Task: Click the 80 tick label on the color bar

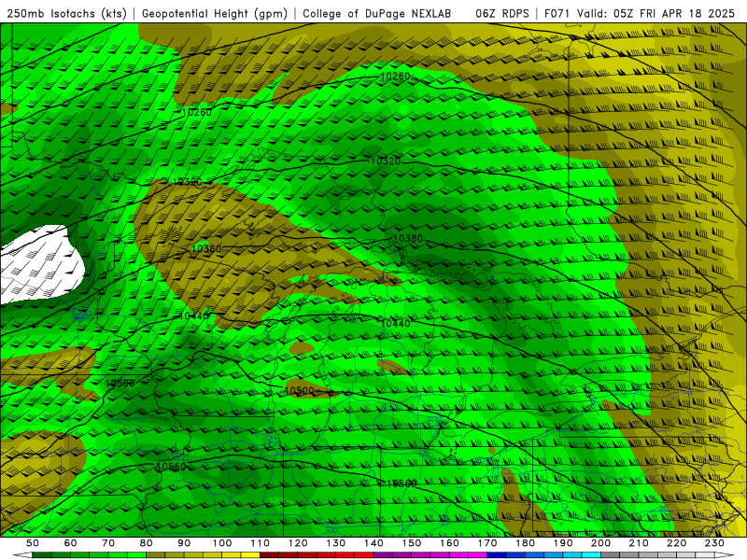Action: pos(147,543)
